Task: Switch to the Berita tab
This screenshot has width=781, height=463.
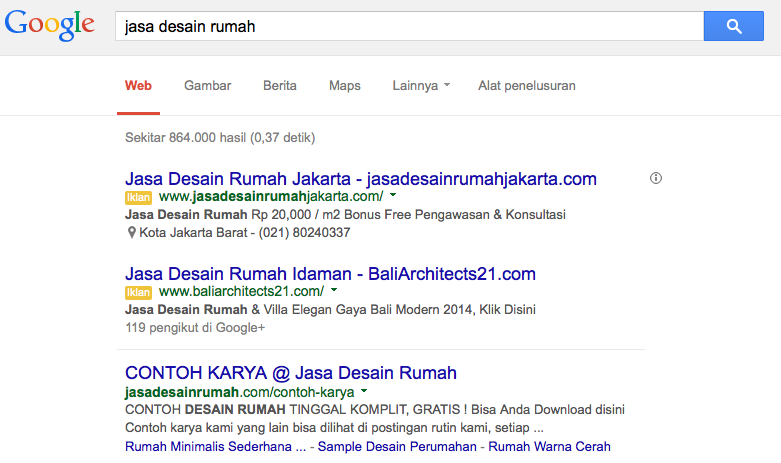Action: tap(280, 86)
